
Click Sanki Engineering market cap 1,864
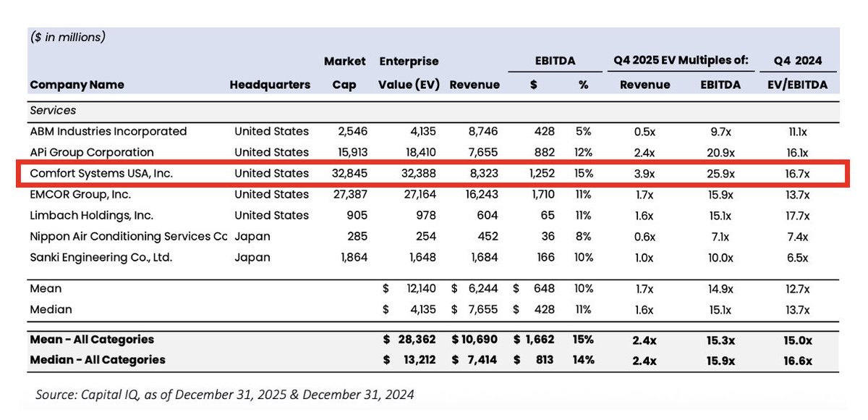[x=353, y=258]
